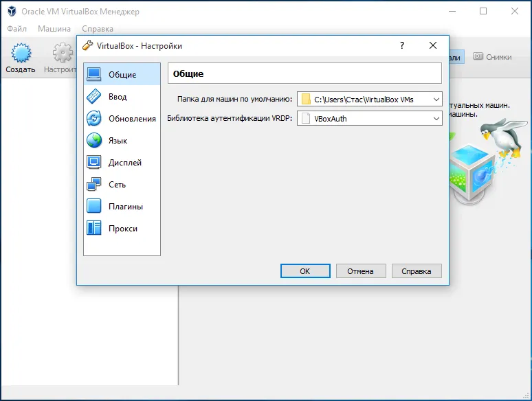Click the folder icon in default path field
The image size is (532, 401).
tap(306, 100)
